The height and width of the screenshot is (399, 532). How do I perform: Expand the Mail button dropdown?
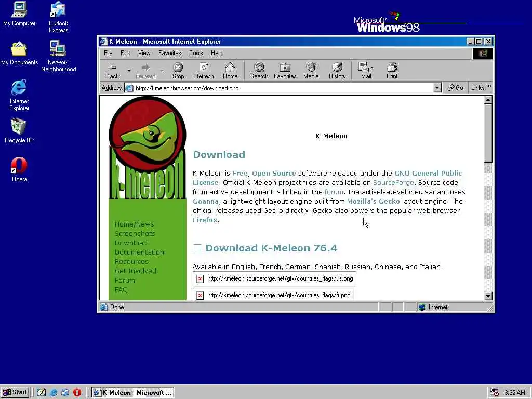point(373,68)
